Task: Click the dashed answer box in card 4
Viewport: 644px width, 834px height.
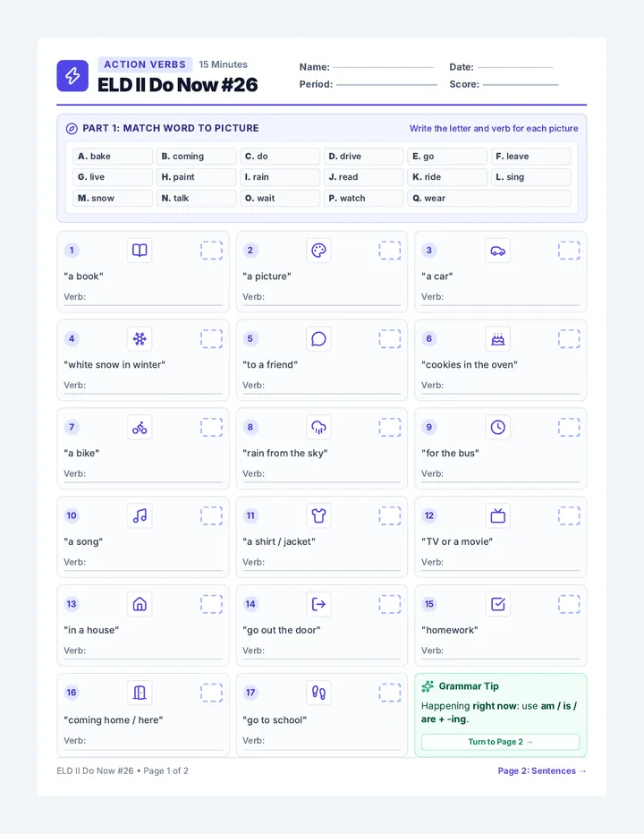Action: [211, 339]
